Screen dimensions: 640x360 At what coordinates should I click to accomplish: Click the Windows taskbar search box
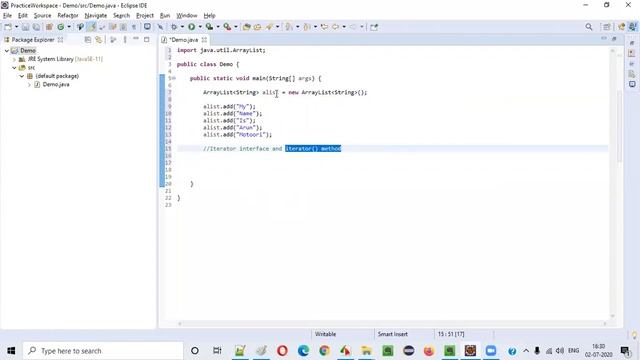click(103, 351)
